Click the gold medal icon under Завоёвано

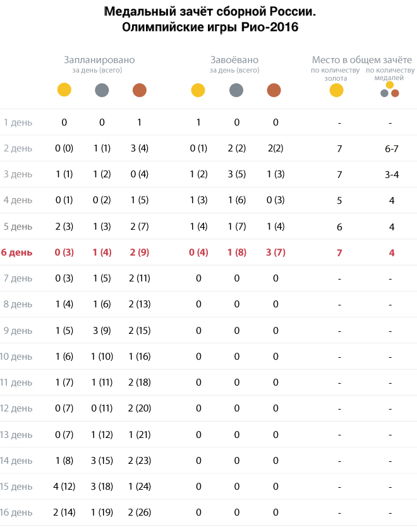point(198,90)
